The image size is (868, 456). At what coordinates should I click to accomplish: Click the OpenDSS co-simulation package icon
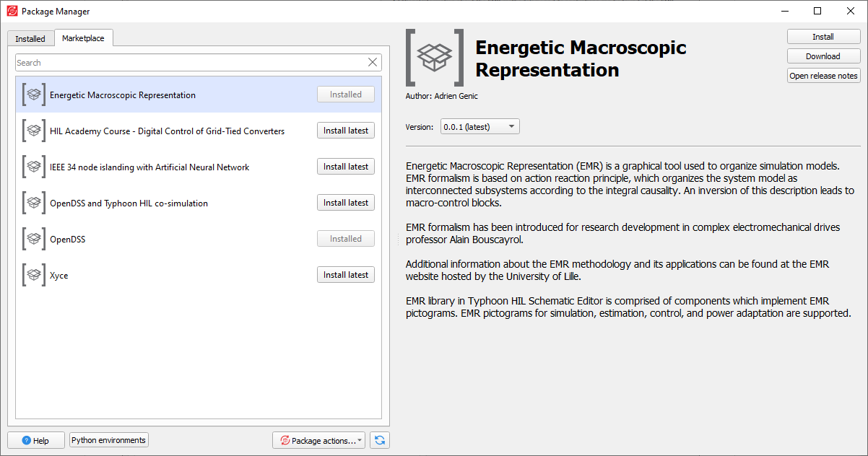coord(32,203)
